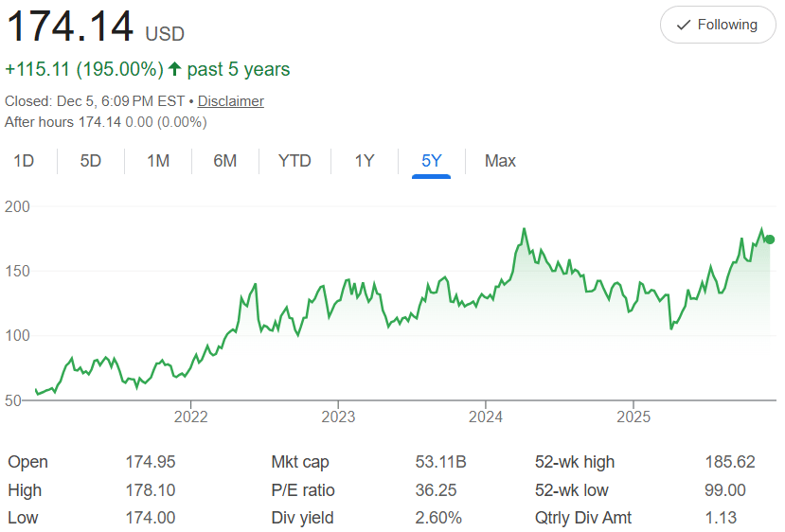Click the P/E ratio label
785x532 pixels.
(x=303, y=490)
